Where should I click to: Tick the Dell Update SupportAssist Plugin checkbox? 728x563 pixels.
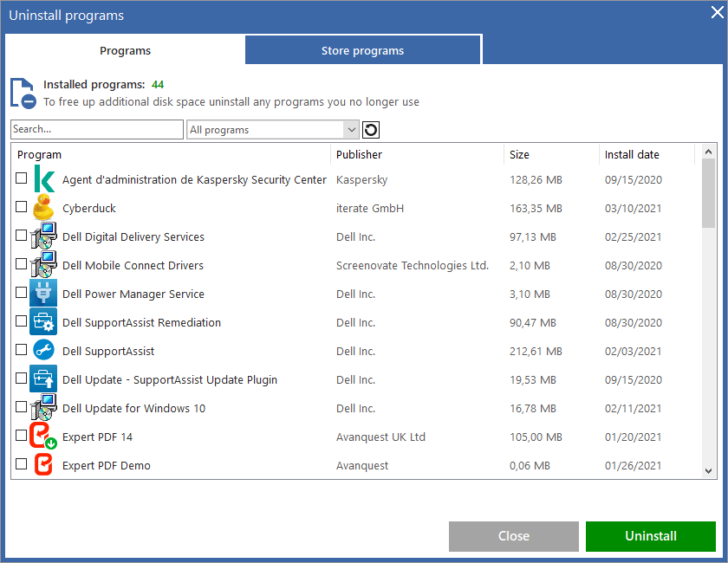(x=22, y=379)
